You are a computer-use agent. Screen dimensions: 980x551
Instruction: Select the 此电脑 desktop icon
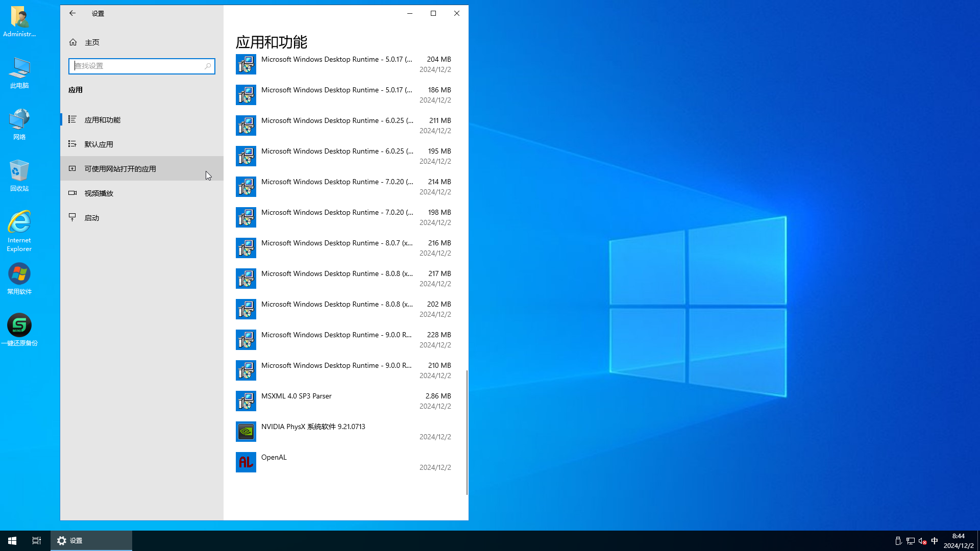click(19, 73)
